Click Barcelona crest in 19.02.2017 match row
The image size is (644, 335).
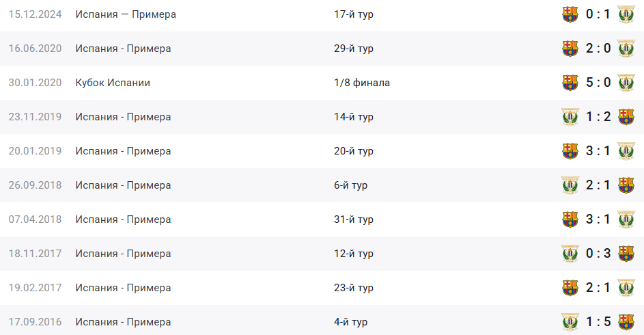coord(570,288)
